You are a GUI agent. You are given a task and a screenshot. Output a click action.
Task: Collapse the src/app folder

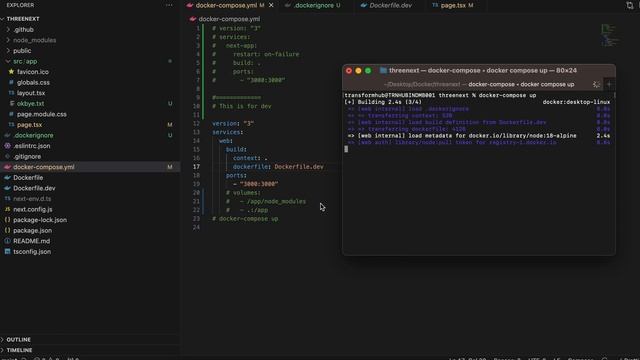click(25, 61)
